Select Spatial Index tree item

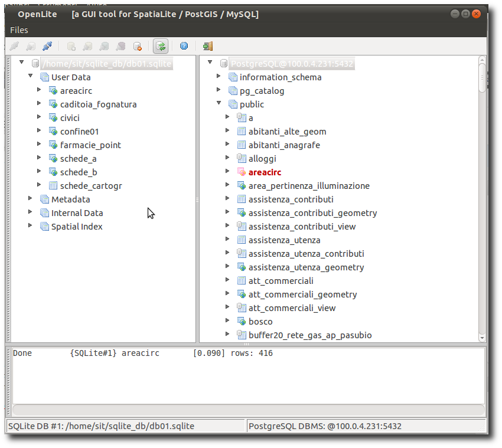pos(77,227)
